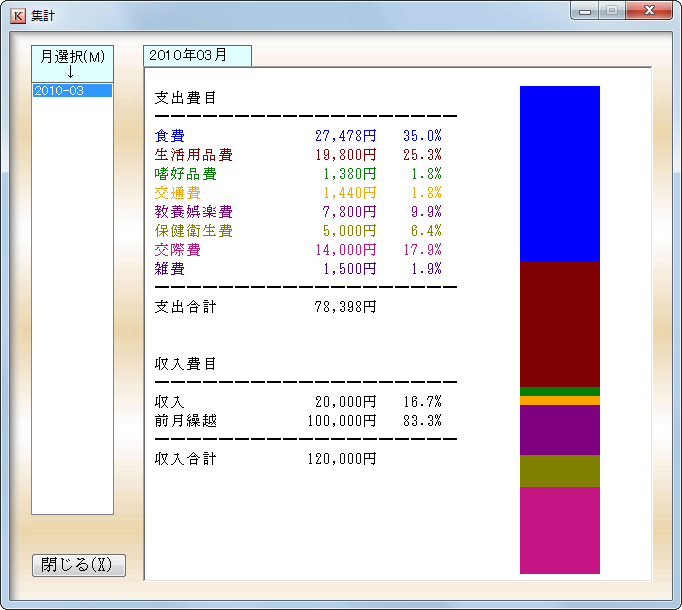Click the orange bar segment
This screenshot has width=682, height=610.
click(560, 400)
